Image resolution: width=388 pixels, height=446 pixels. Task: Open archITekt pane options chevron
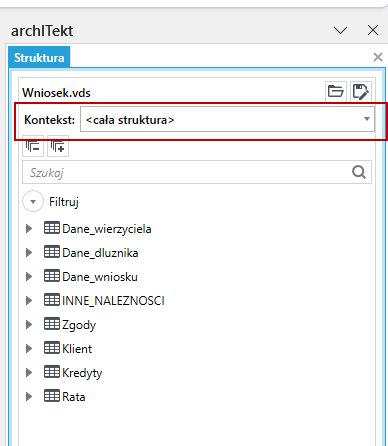click(340, 31)
